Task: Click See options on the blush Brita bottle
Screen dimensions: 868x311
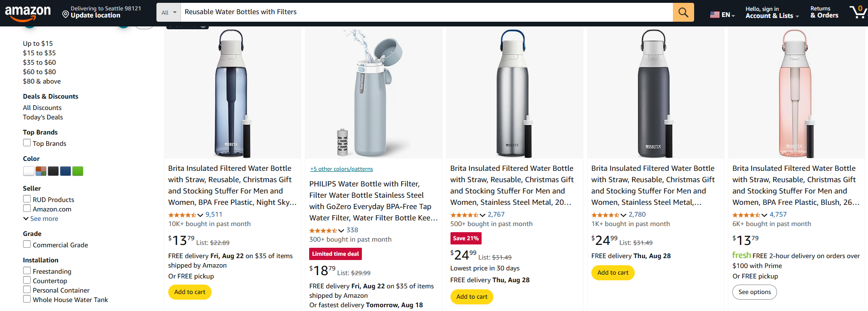Action: click(754, 292)
